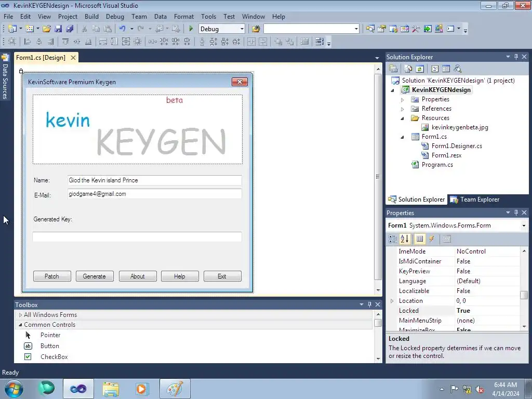The image size is (532, 399).
Task: Click the Find in Files icon
Action: coord(256,29)
